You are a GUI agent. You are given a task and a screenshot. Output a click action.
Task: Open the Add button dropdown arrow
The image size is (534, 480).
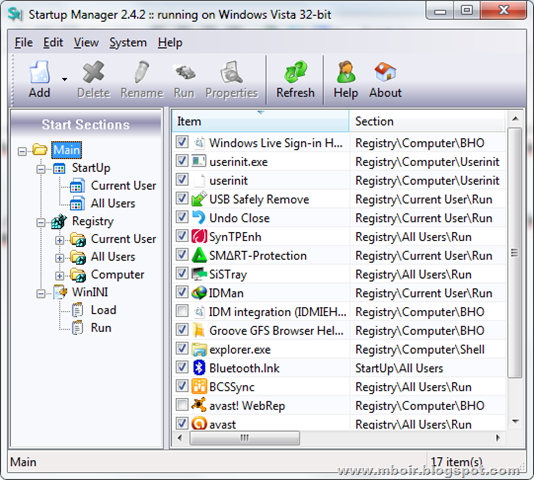(x=64, y=79)
